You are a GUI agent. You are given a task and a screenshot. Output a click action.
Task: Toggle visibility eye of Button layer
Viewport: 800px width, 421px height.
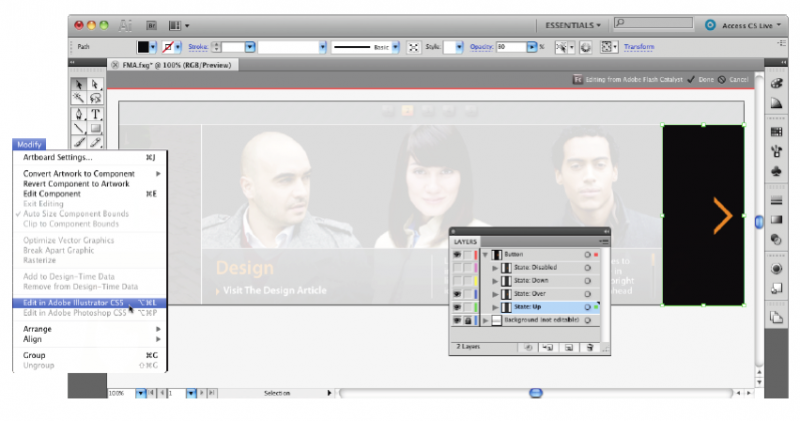[x=457, y=254]
